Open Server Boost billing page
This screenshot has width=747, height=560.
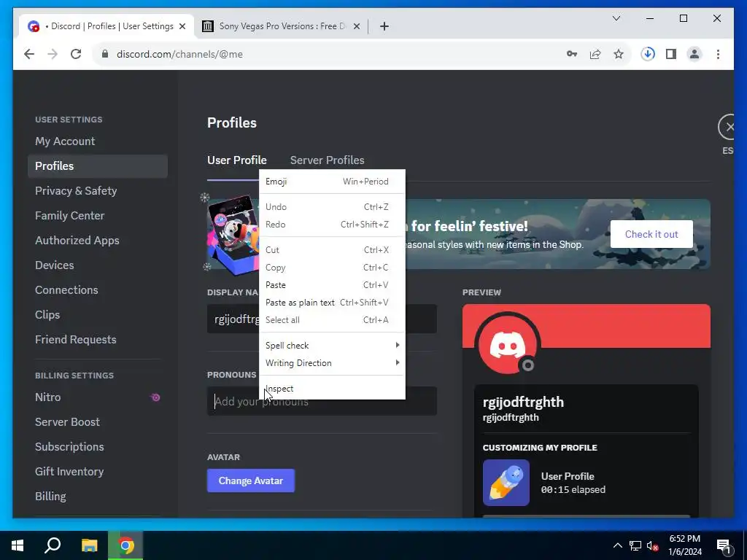tap(98, 422)
